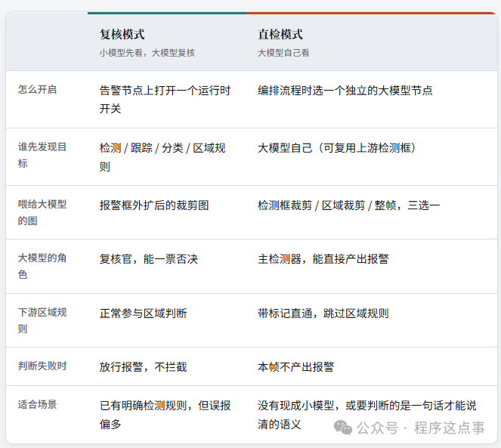Click the 喂给大模型的图 row label
This screenshot has width=501, height=448.
[42, 212]
